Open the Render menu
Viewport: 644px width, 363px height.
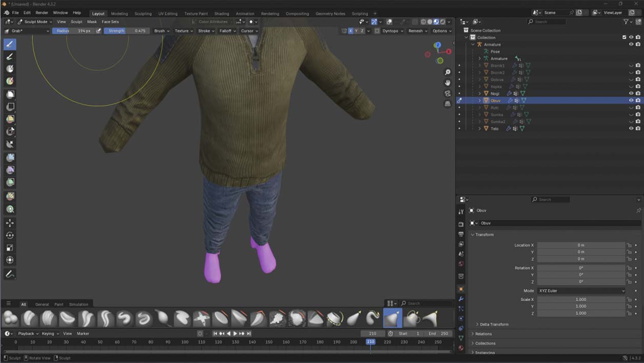42,12
